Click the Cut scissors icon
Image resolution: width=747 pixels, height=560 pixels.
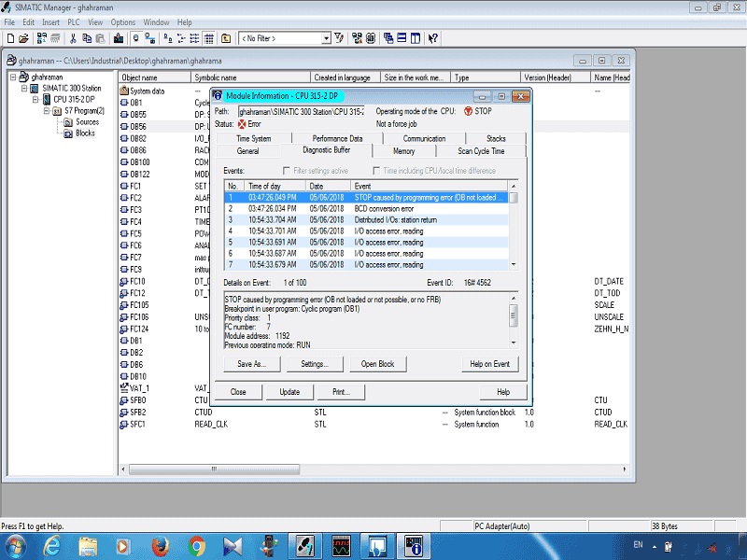click(73, 38)
